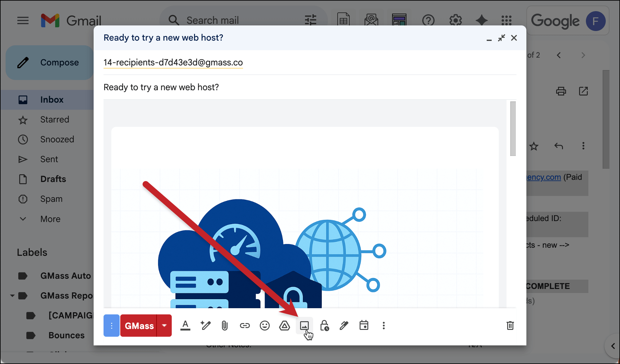The image size is (620, 364).
Task: Insert files using Google Drive icon
Action: click(x=284, y=326)
